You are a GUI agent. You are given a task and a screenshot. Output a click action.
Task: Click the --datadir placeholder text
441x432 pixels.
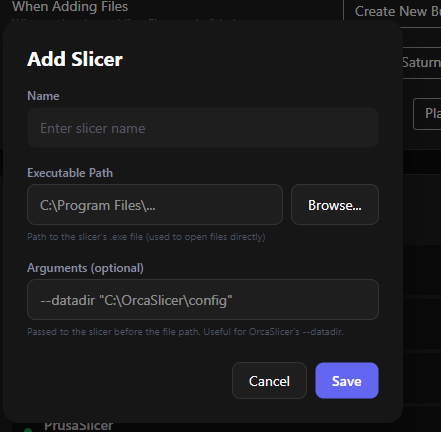(x=136, y=301)
